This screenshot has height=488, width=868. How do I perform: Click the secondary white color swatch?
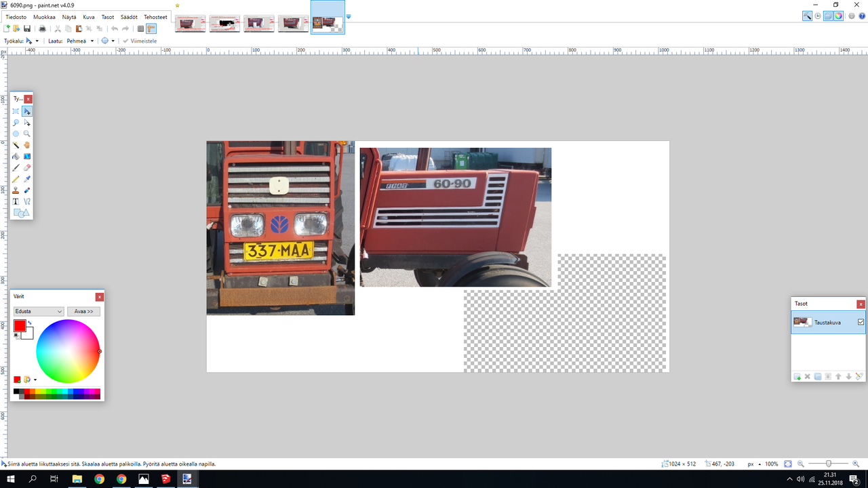(28, 334)
